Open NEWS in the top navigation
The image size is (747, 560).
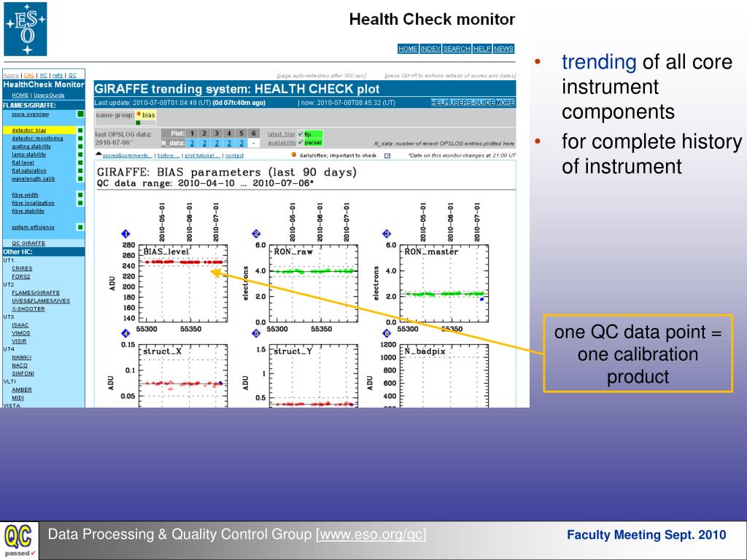click(503, 49)
